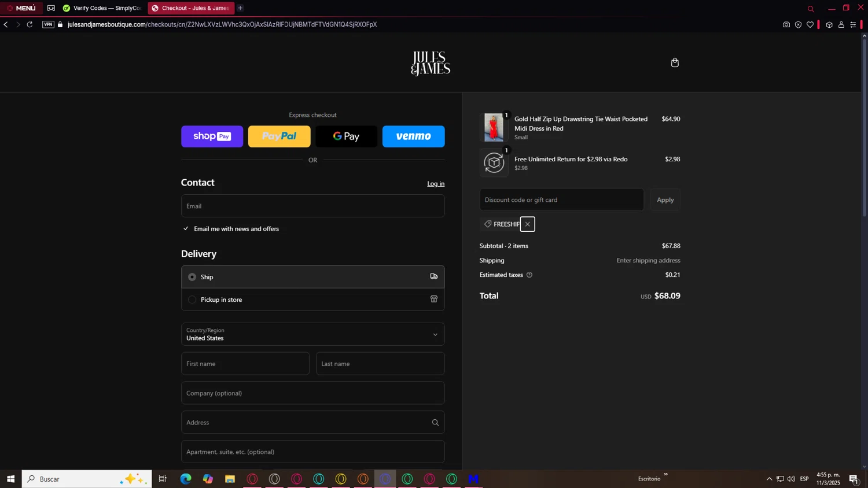Switch to Verify Codes — SimplyCodes tab
Image resolution: width=868 pixels, height=488 pixels.
(102, 8)
